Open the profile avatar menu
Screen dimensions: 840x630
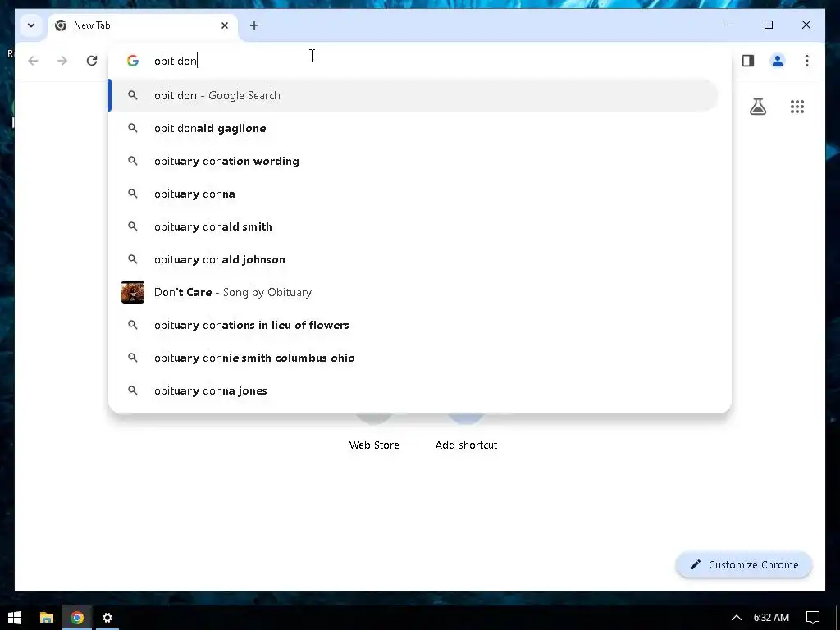tap(778, 61)
